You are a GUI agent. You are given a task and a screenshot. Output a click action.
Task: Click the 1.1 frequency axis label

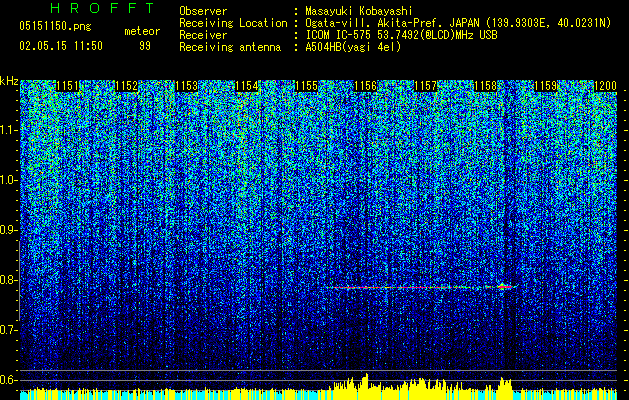point(9,130)
